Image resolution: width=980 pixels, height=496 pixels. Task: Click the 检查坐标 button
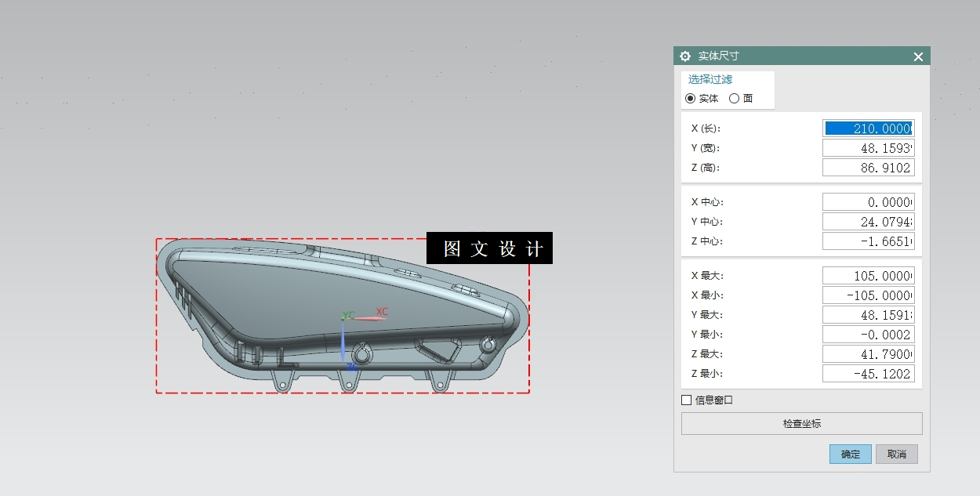coord(801,424)
